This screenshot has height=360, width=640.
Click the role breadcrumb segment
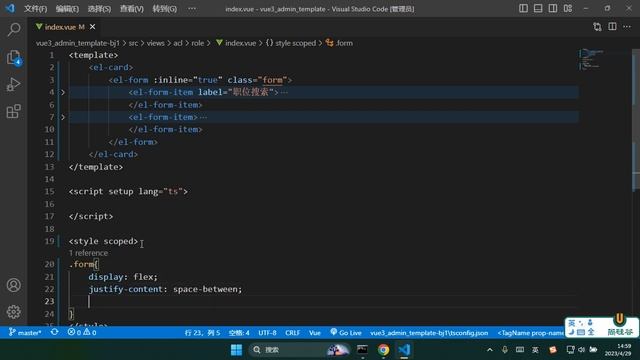[x=198, y=43]
